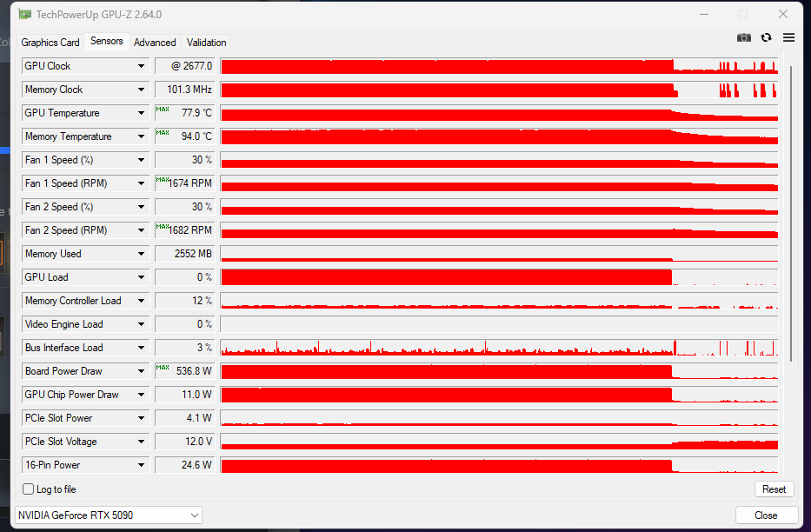Viewport: 811px width, 532px height.
Task: Click the 16-Pin Power reading field
Action: (184, 465)
